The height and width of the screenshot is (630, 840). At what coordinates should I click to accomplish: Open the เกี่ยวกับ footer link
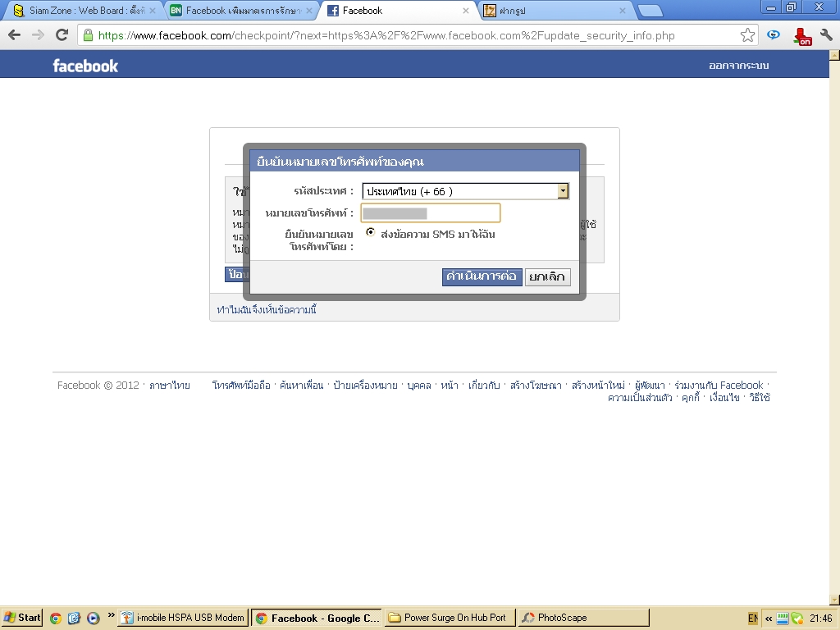click(484, 386)
